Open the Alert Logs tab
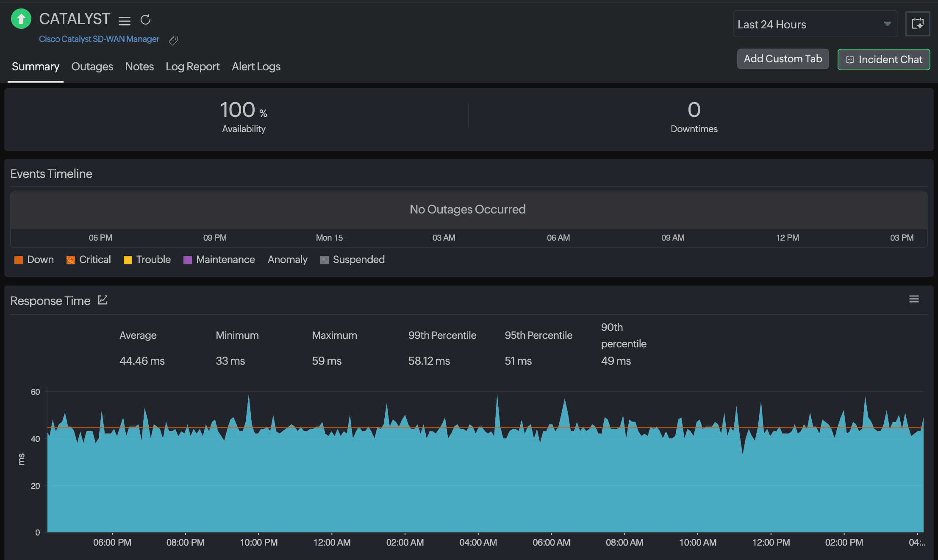The height and width of the screenshot is (560, 938). [256, 67]
